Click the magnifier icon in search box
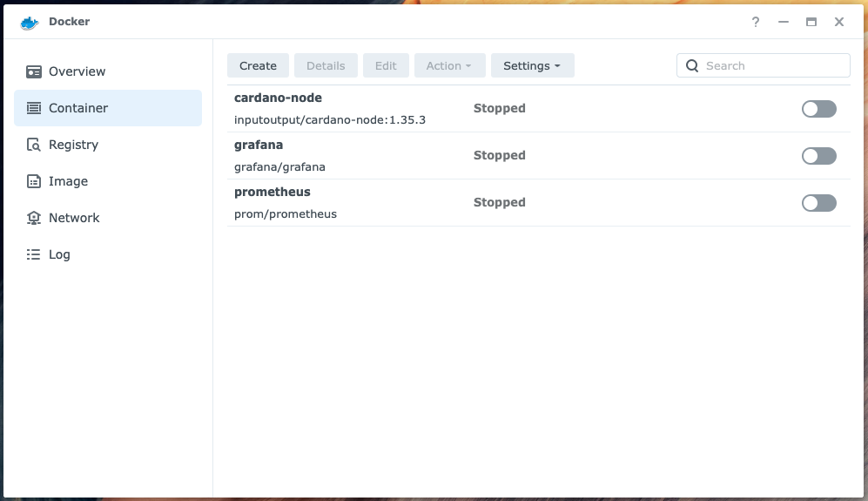Screen dimensions: 868x501 692,66
